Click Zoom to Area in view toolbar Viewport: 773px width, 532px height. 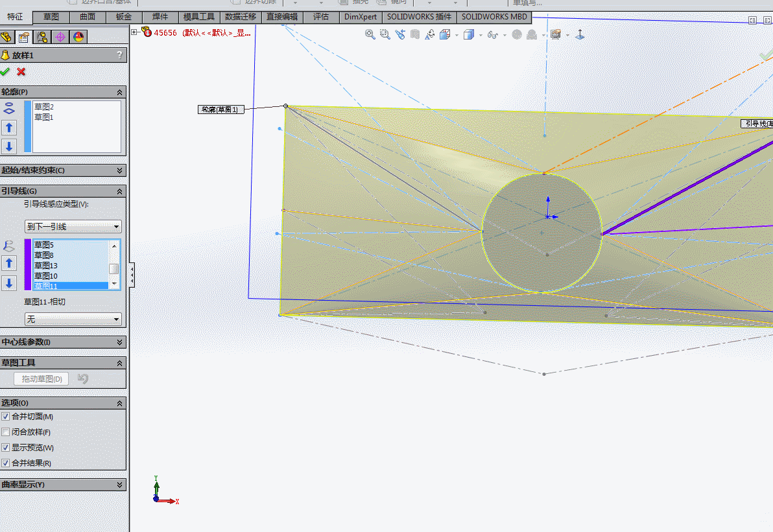(x=385, y=34)
